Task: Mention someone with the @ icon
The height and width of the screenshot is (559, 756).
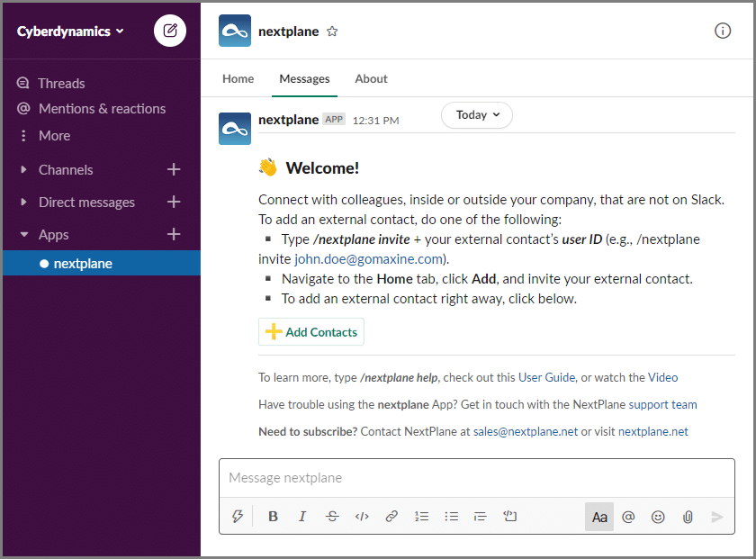Action: click(x=628, y=517)
